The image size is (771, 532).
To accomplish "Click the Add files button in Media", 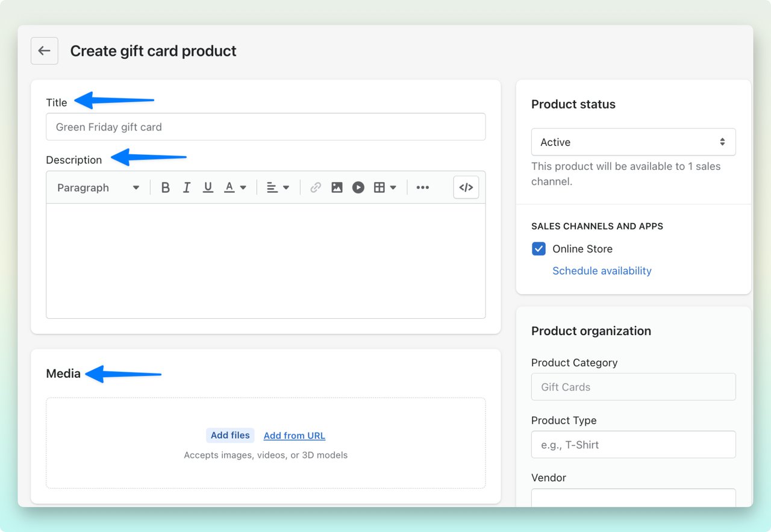I will click(x=230, y=435).
